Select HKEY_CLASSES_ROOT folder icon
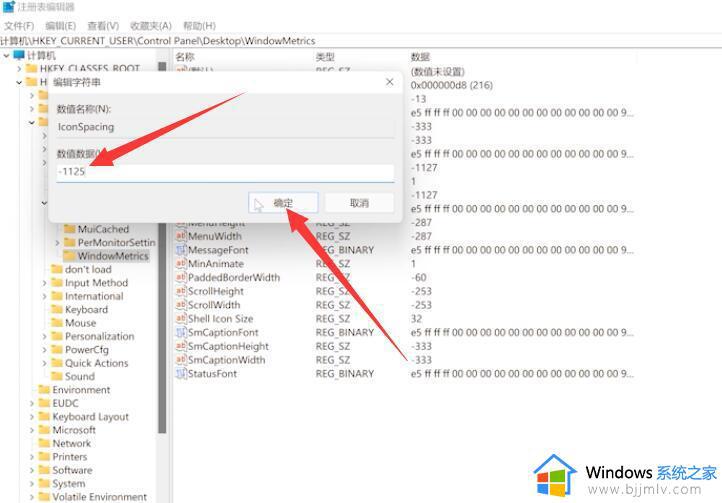 point(31,69)
